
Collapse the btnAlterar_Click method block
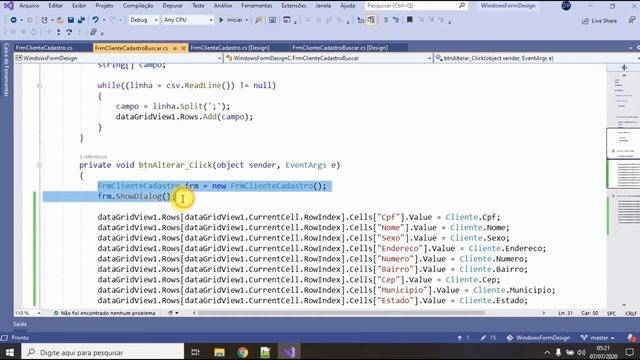[39, 165]
